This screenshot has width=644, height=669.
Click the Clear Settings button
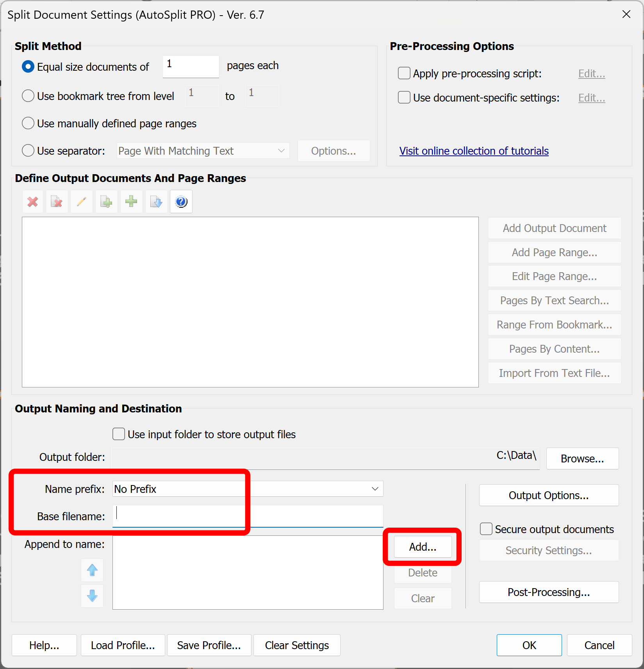(x=296, y=645)
